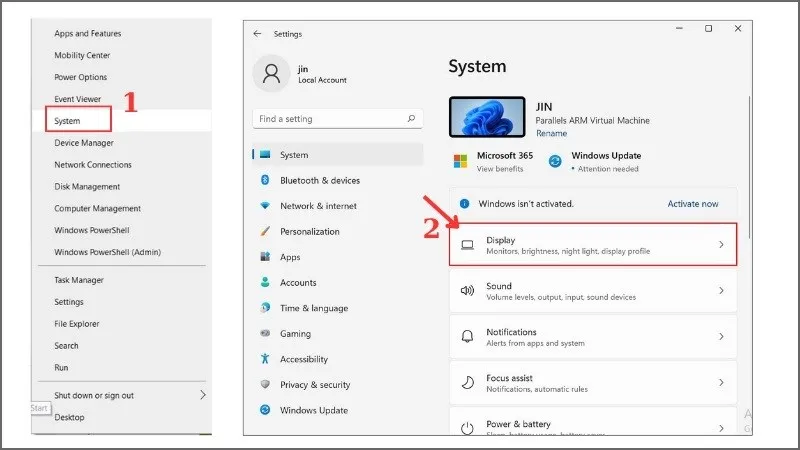Expand Shut down or sign out submenu
The width and height of the screenshot is (800, 450).
(203, 395)
